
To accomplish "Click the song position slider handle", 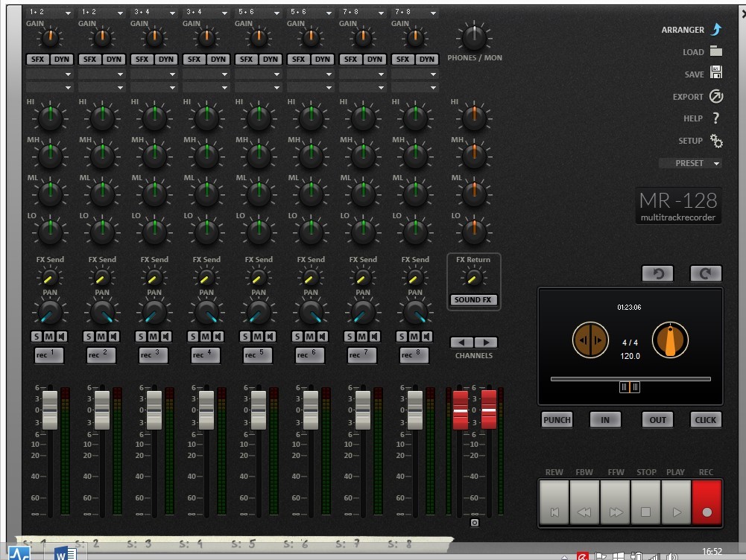I will coord(630,387).
